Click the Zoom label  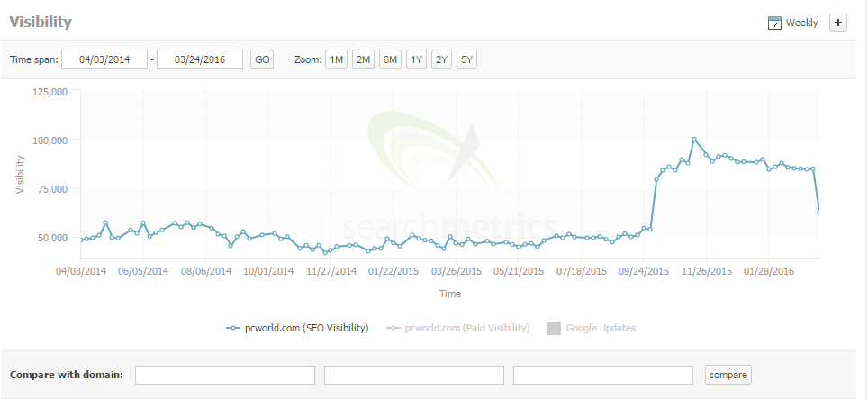[x=307, y=59]
